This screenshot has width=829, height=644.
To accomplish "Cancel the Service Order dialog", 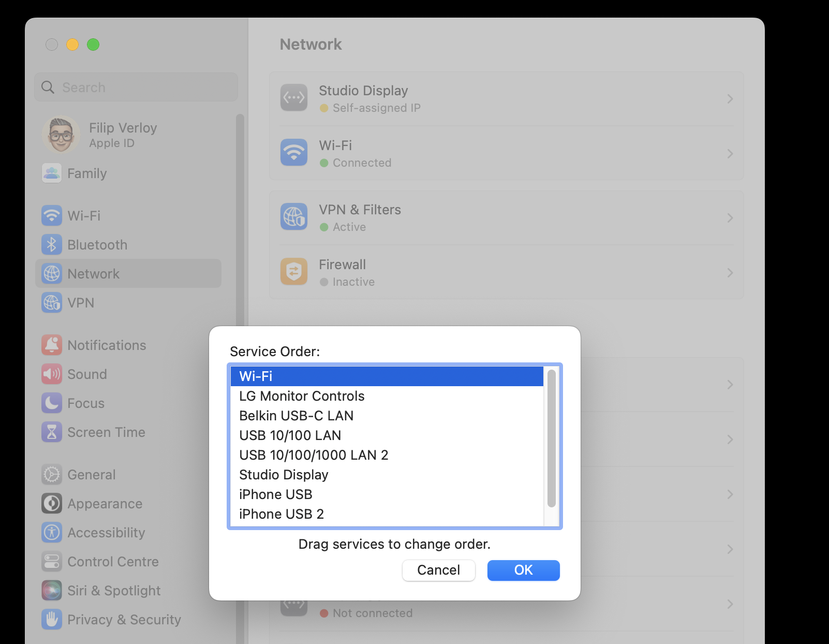I will pyautogui.click(x=438, y=570).
